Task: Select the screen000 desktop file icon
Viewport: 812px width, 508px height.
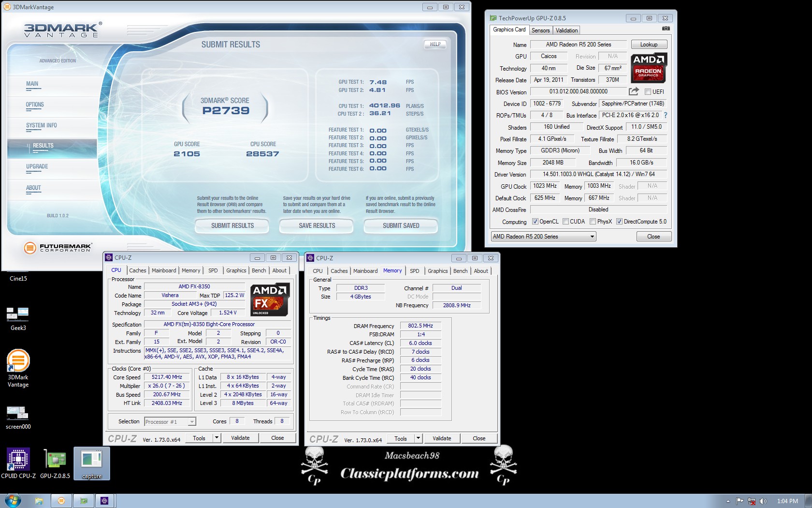Action: tap(18, 418)
